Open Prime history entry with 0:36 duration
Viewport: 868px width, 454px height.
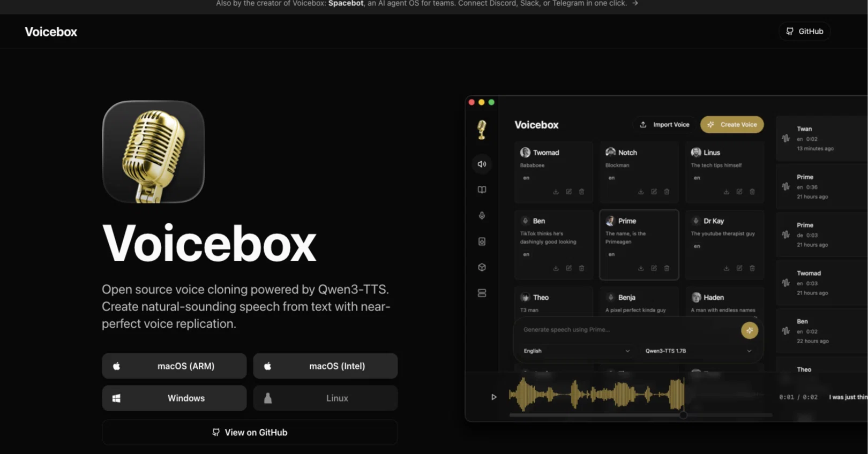821,187
